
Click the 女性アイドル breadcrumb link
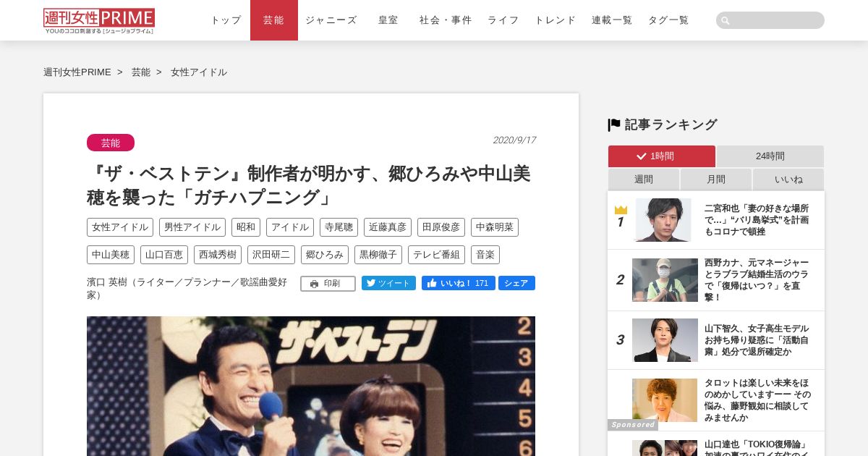(x=199, y=72)
